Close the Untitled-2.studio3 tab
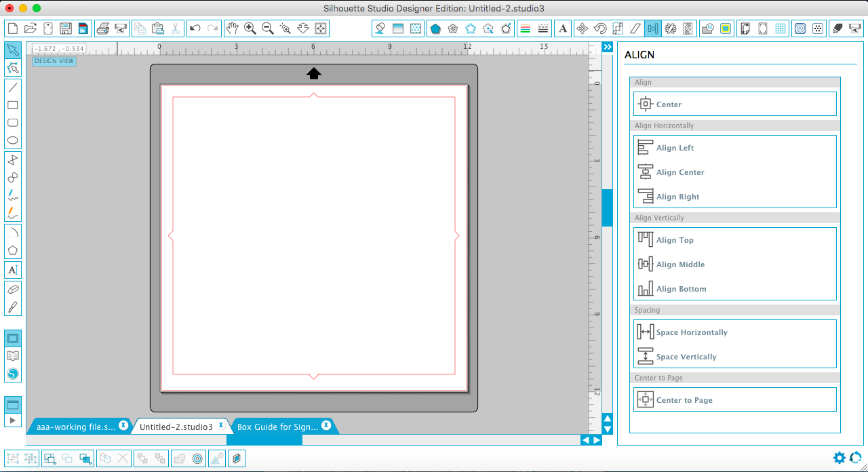Image resolution: width=868 pixels, height=472 pixels. click(x=220, y=425)
